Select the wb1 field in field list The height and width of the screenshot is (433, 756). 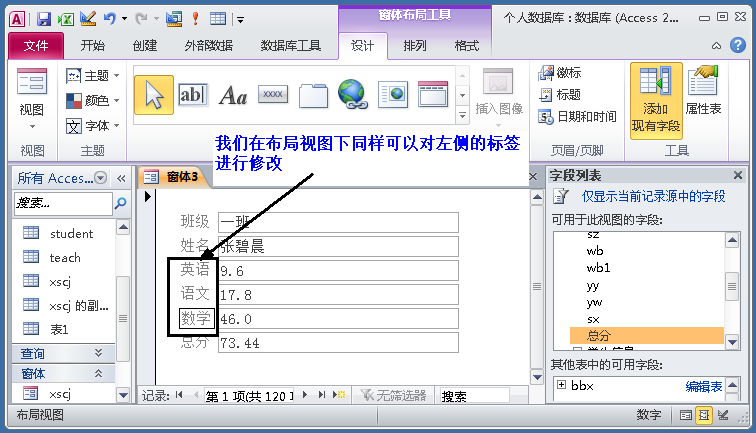(598, 268)
